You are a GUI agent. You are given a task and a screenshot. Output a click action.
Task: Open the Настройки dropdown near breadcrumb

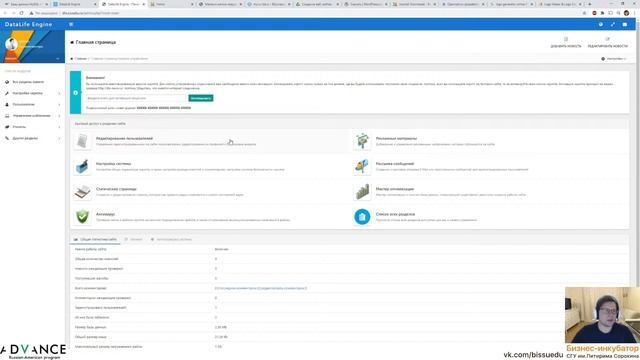pos(613,59)
